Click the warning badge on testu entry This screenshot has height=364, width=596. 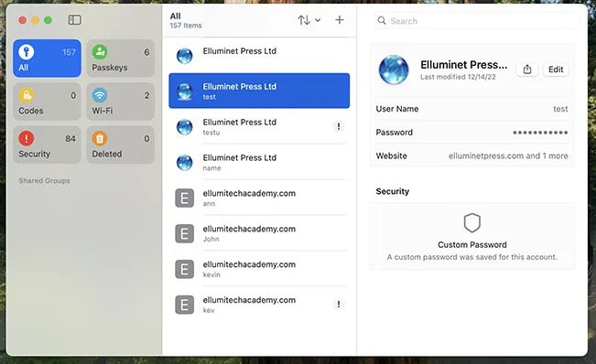pos(339,126)
